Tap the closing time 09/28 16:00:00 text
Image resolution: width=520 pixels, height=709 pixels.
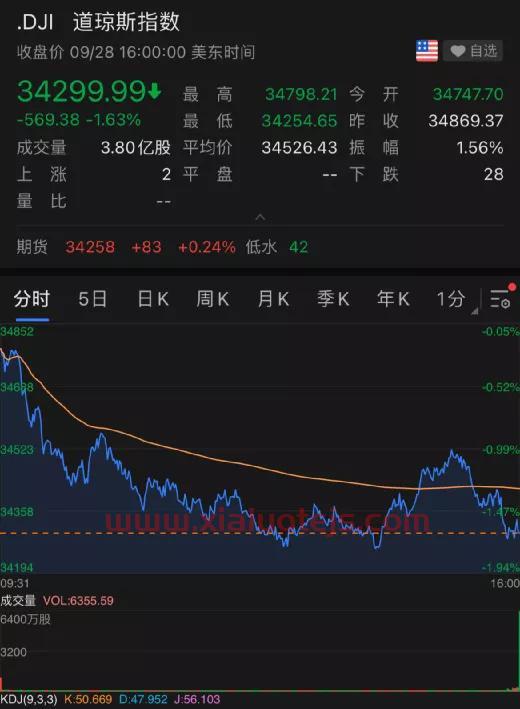(x=128, y=52)
